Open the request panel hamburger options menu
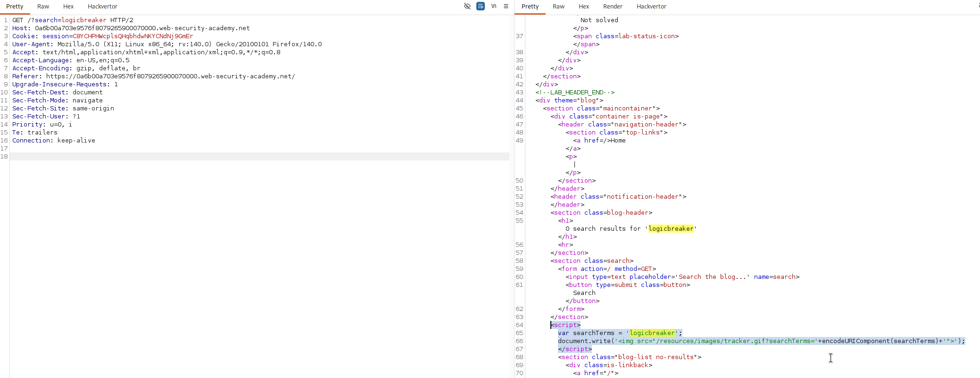The width and height of the screenshot is (980, 378). pos(506,6)
